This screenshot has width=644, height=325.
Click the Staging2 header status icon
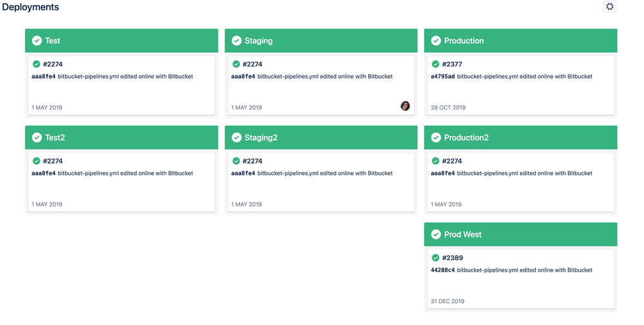click(237, 137)
